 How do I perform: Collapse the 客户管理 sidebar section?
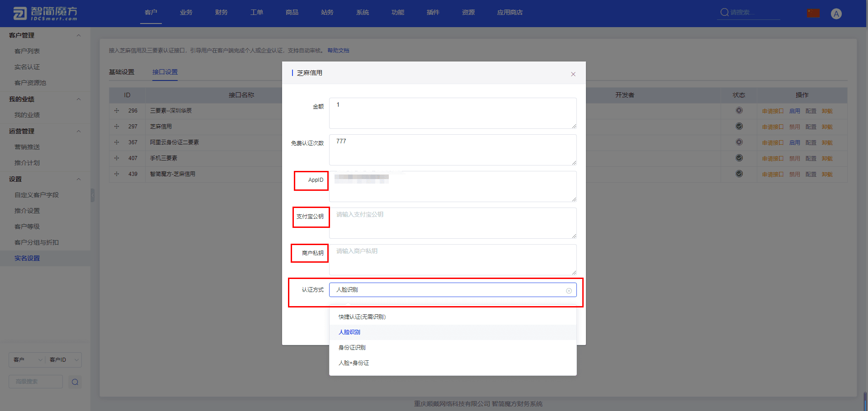point(79,35)
